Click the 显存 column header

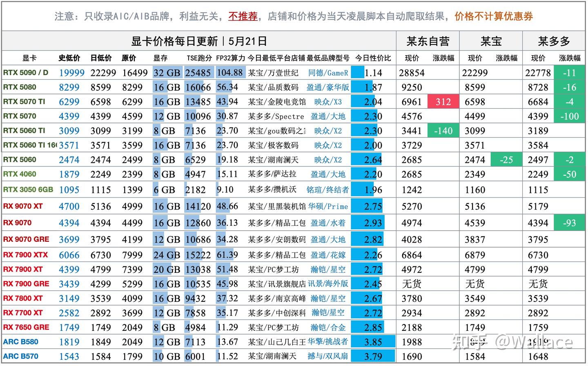coord(160,58)
